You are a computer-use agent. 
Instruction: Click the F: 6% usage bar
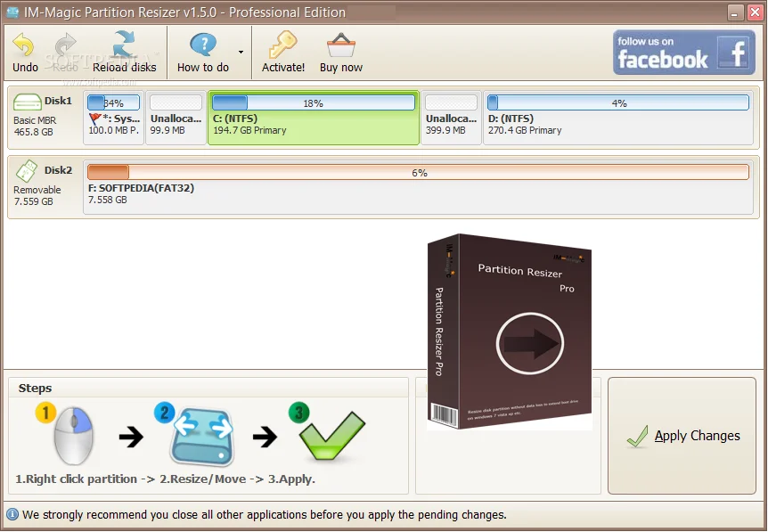(418, 173)
